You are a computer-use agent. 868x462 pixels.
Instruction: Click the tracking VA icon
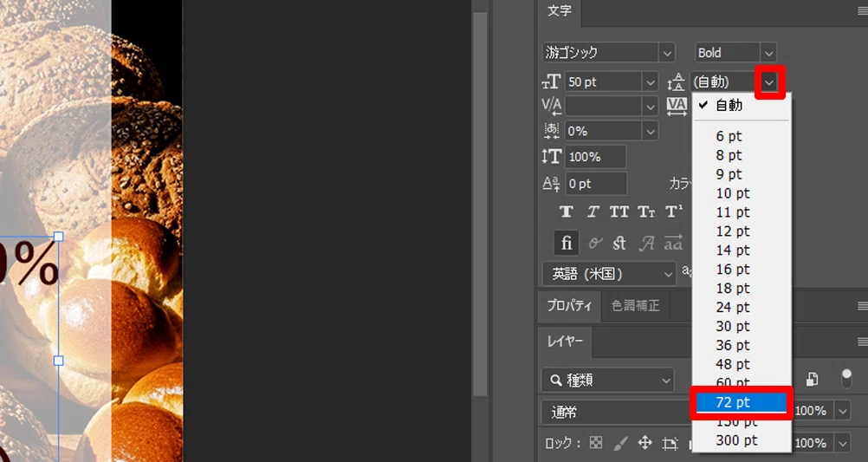click(x=677, y=106)
